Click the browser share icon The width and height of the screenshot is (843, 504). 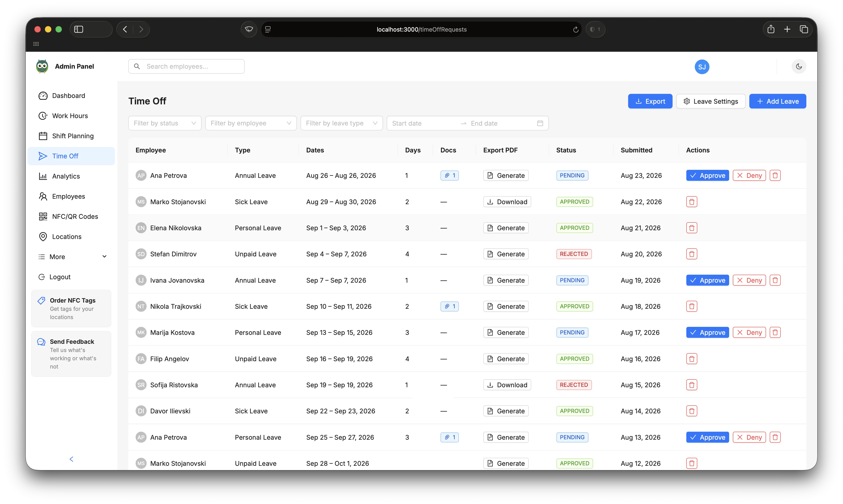tap(771, 30)
